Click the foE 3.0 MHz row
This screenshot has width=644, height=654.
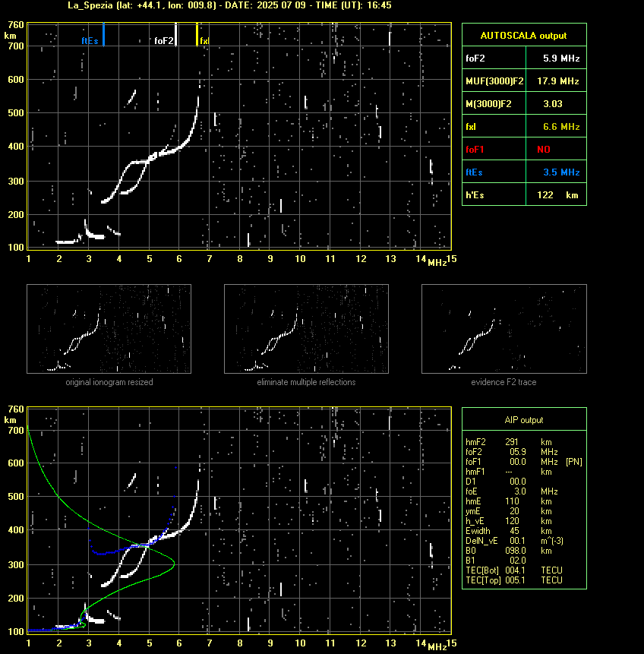click(512, 491)
